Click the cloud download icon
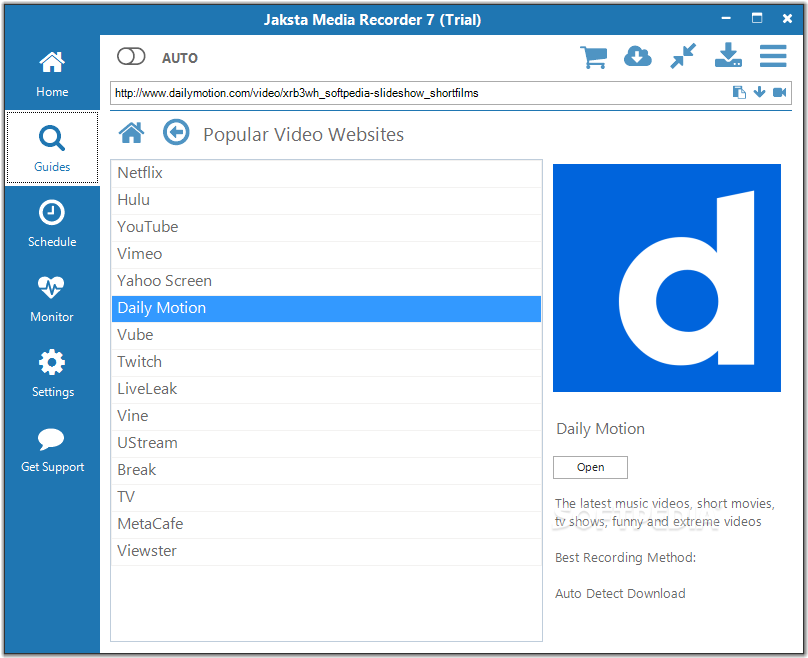Screen dimensions: 808x658 click(x=638, y=57)
